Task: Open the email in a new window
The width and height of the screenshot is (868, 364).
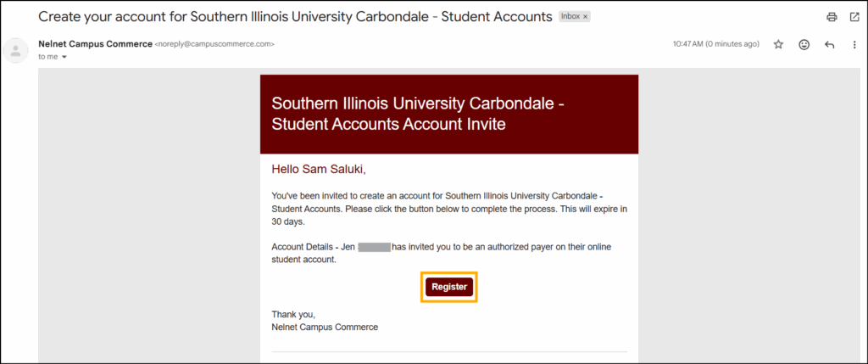Action: click(853, 17)
